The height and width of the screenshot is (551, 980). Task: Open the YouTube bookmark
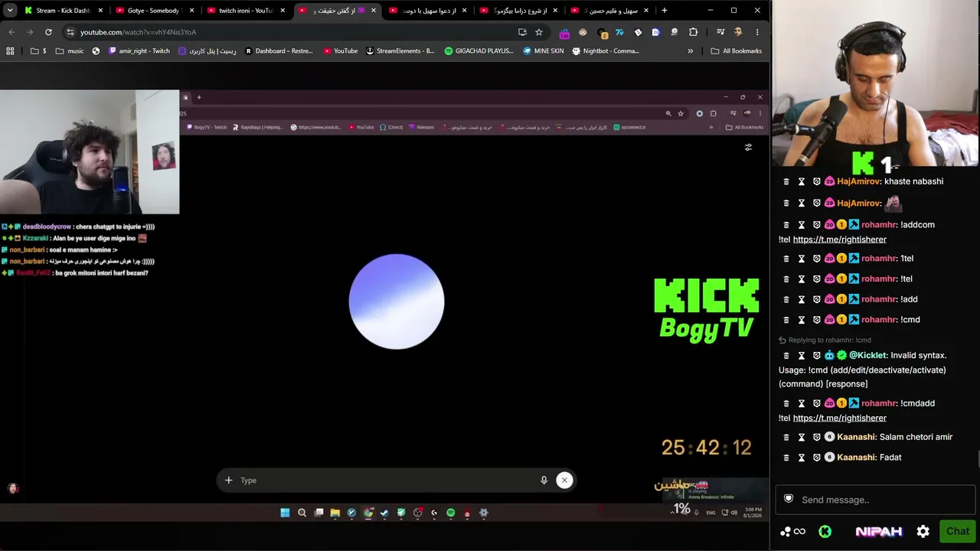point(341,51)
